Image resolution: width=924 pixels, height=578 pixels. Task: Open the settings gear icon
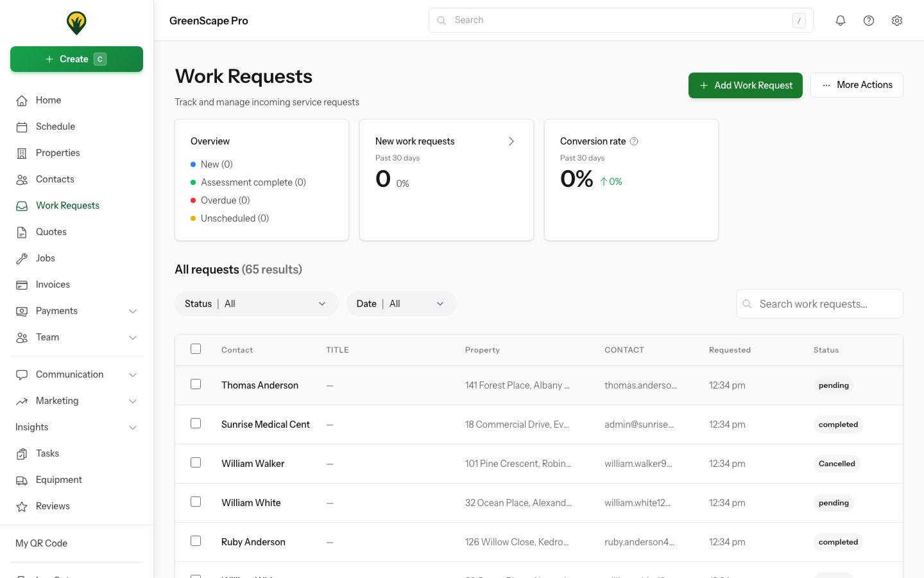point(897,20)
